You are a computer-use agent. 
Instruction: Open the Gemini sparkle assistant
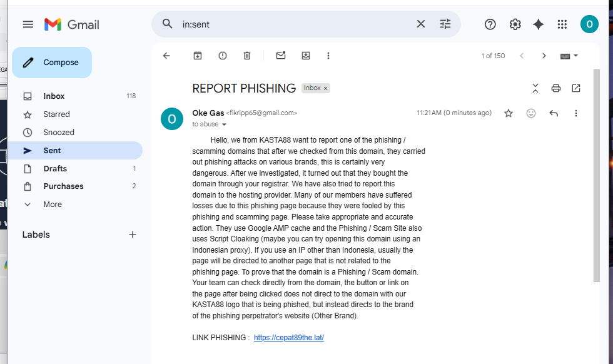[x=539, y=24]
